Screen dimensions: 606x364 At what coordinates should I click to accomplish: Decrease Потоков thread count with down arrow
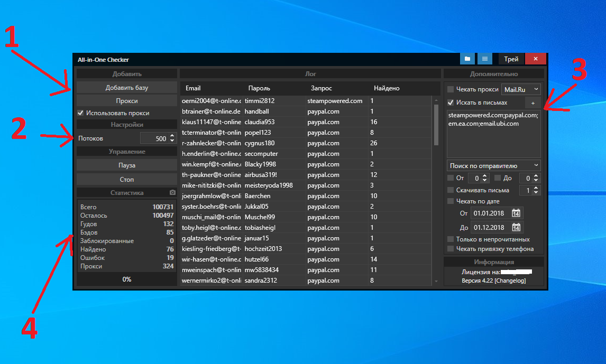(x=172, y=141)
